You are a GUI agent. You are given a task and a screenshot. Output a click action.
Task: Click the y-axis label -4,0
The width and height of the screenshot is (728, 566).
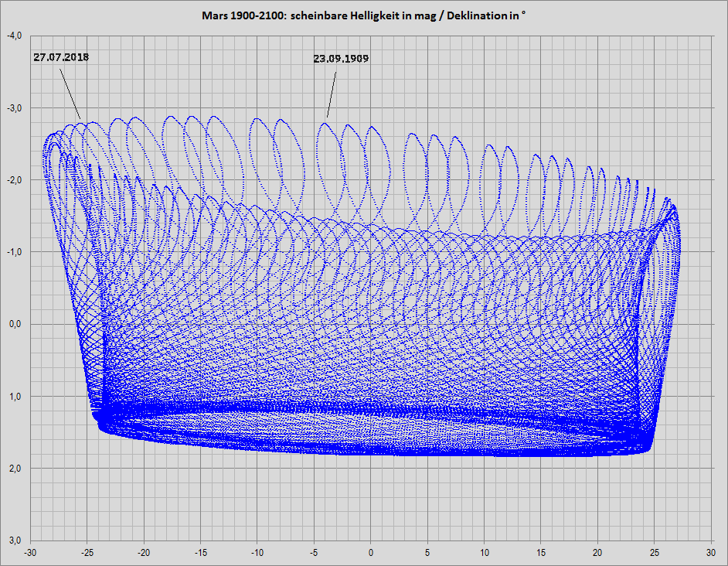tap(15, 36)
